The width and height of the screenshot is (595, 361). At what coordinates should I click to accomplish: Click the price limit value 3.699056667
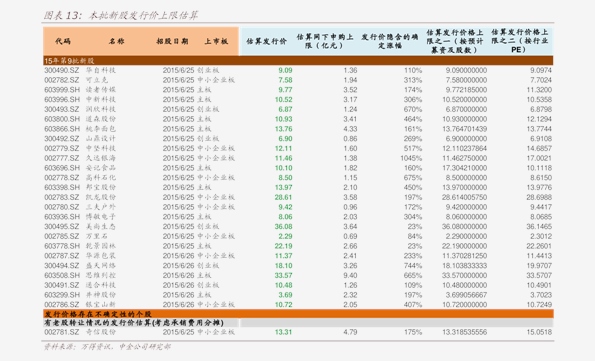click(466, 295)
